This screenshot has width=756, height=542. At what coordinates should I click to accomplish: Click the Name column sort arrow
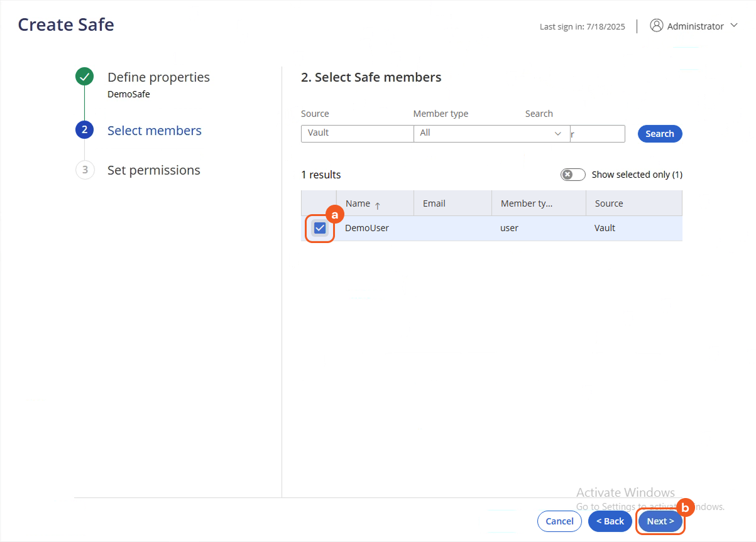pos(378,205)
